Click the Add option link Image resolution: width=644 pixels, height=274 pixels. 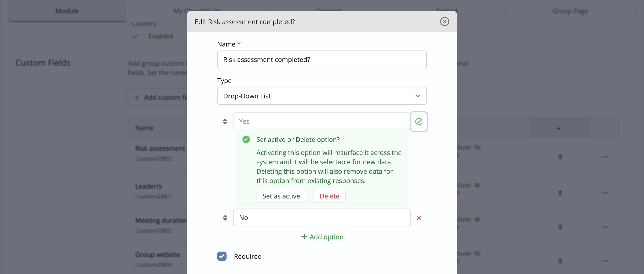click(x=322, y=237)
